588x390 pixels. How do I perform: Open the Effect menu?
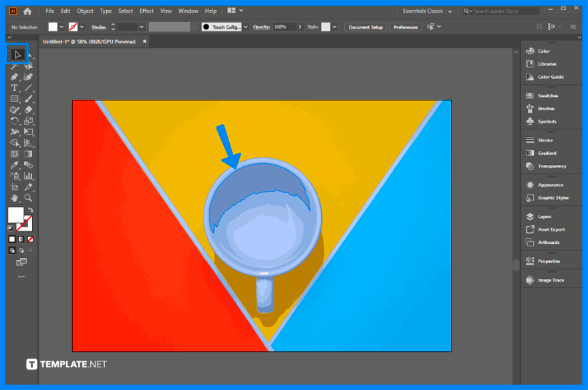pos(146,11)
